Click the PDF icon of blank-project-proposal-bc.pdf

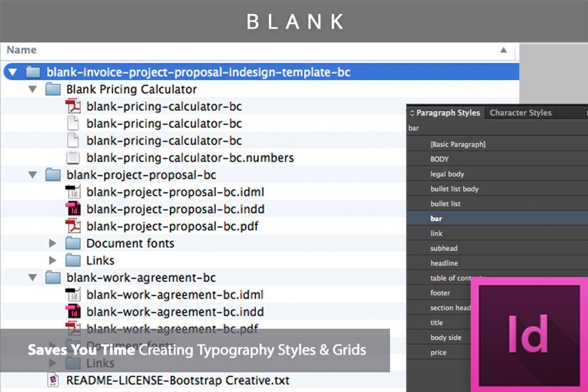pyautogui.click(x=73, y=226)
